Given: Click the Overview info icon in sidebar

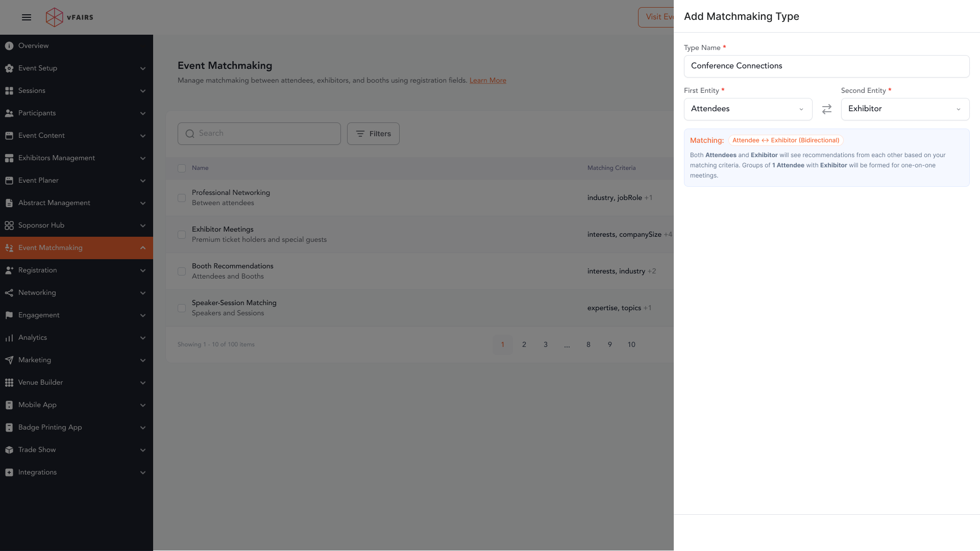Looking at the screenshot, I should pyautogui.click(x=9, y=46).
